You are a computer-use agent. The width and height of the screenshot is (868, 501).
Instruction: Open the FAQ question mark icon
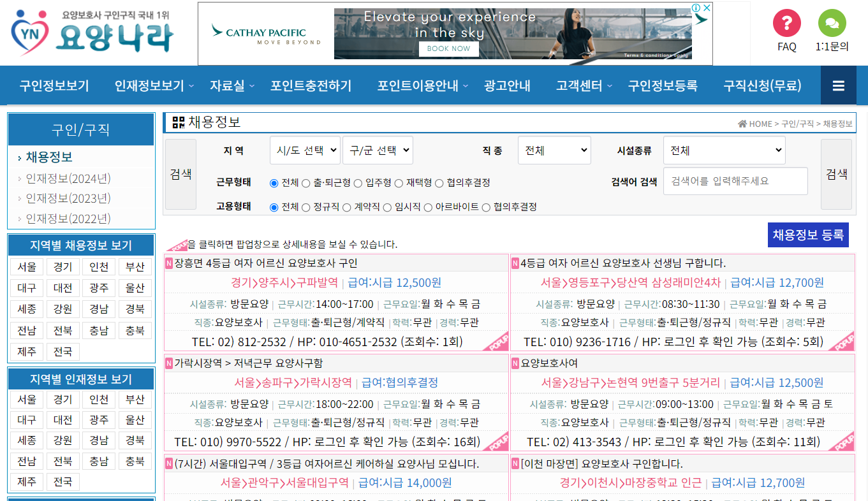[787, 24]
